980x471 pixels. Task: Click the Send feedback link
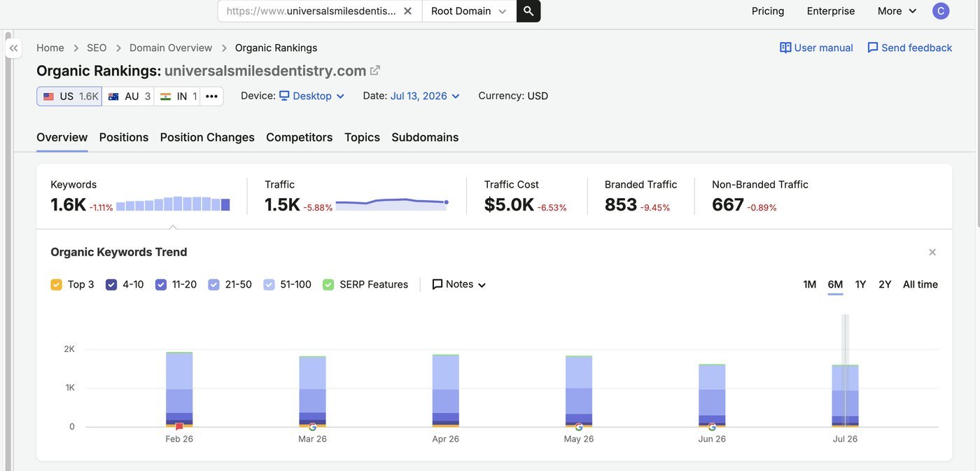pos(909,48)
